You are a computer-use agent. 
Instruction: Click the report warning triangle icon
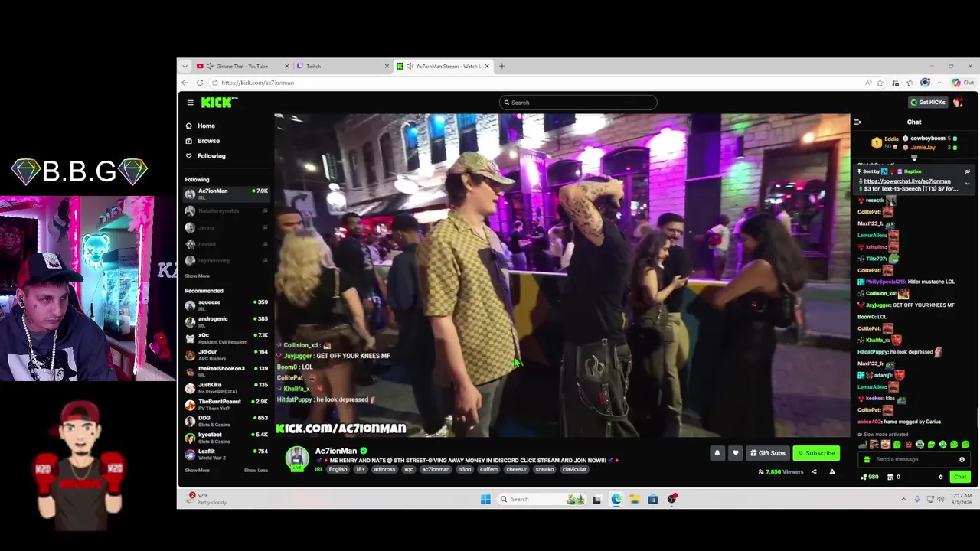point(832,472)
